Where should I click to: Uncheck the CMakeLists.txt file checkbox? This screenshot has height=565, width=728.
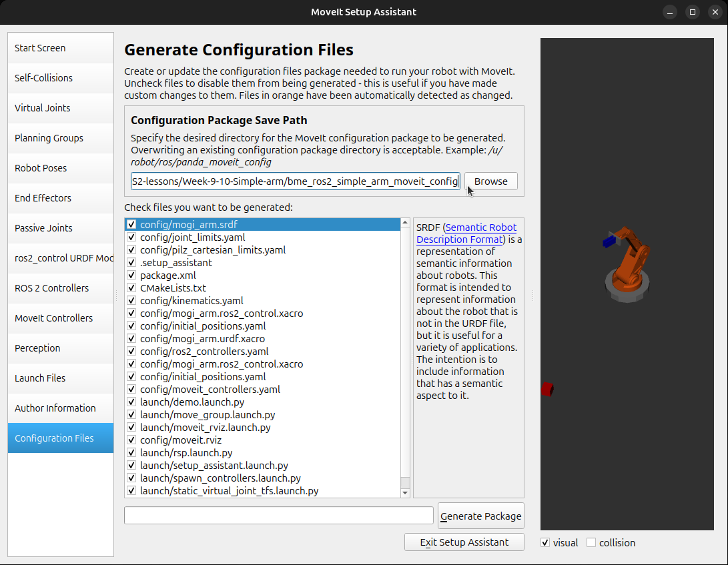[131, 288]
